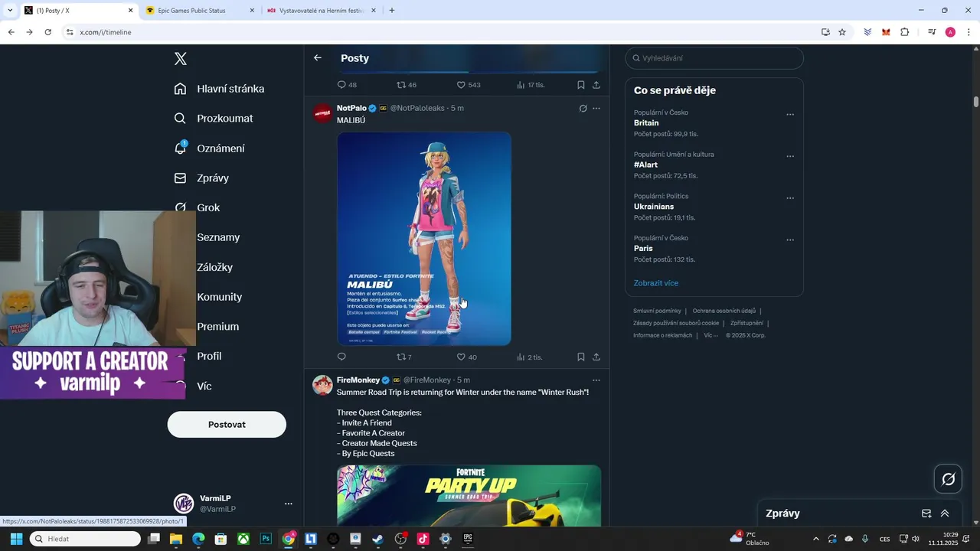
Task: View stats of the top post (17 tis.)
Action: [531, 85]
